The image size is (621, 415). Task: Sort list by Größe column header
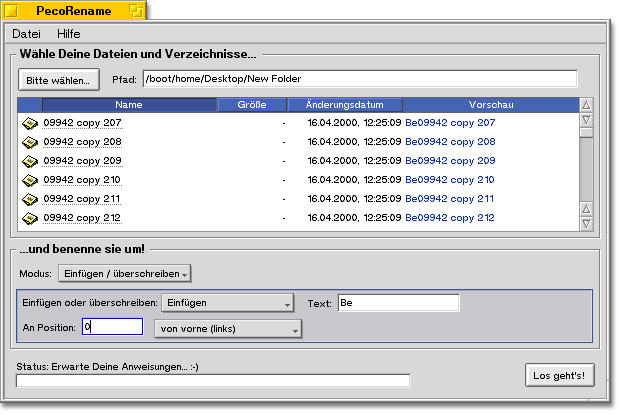(252, 105)
